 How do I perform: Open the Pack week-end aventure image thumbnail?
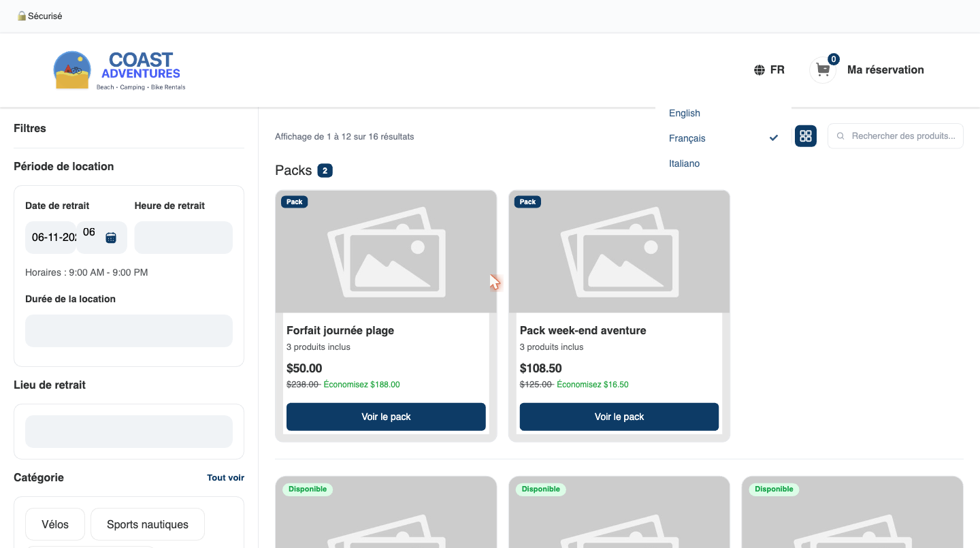tap(619, 252)
